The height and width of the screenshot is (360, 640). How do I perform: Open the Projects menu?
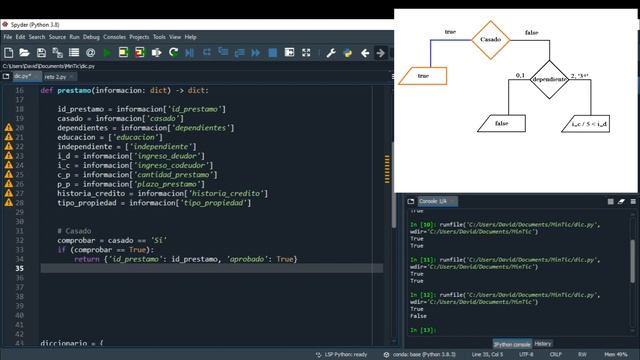coord(139,37)
